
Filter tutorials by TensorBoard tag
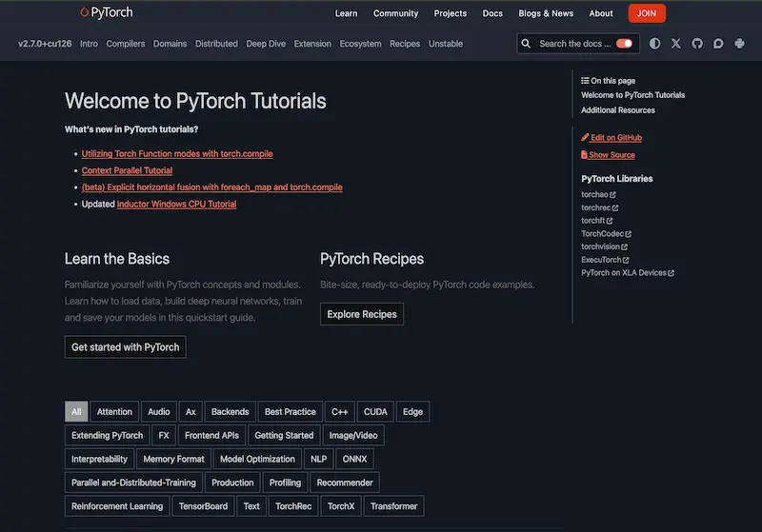pyautogui.click(x=203, y=505)
